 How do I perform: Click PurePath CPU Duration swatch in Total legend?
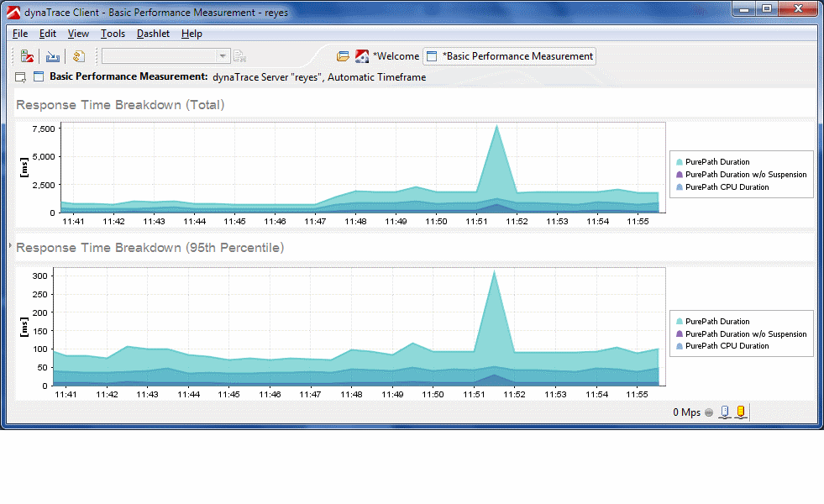tap(680, 187)
